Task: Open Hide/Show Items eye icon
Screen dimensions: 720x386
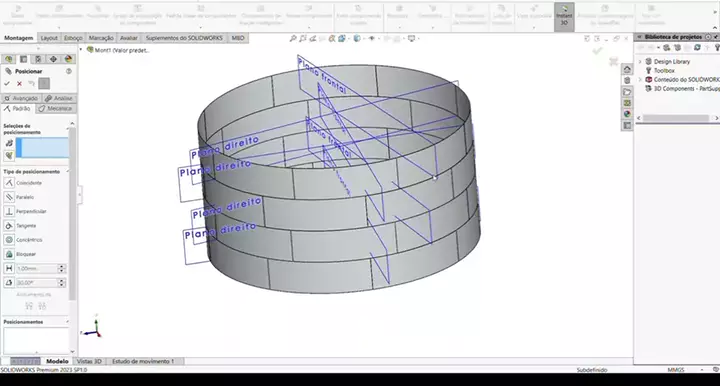Action: click(371, 39)
